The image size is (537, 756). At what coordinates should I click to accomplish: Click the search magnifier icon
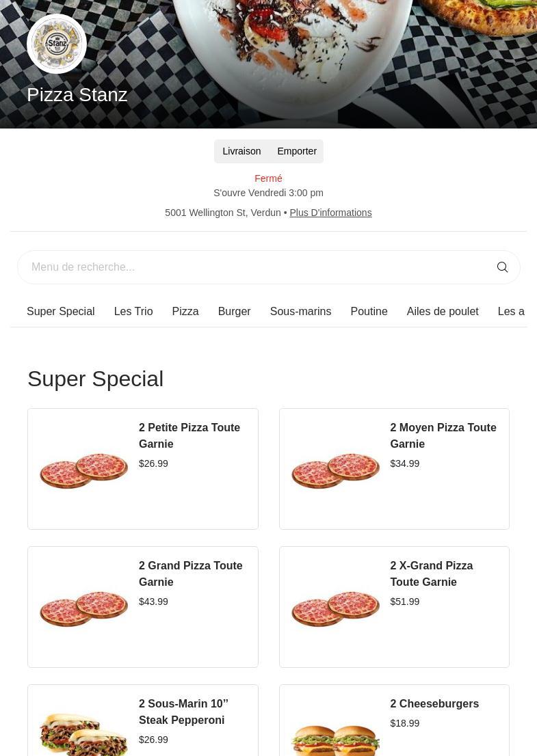[x=502, y=267]
